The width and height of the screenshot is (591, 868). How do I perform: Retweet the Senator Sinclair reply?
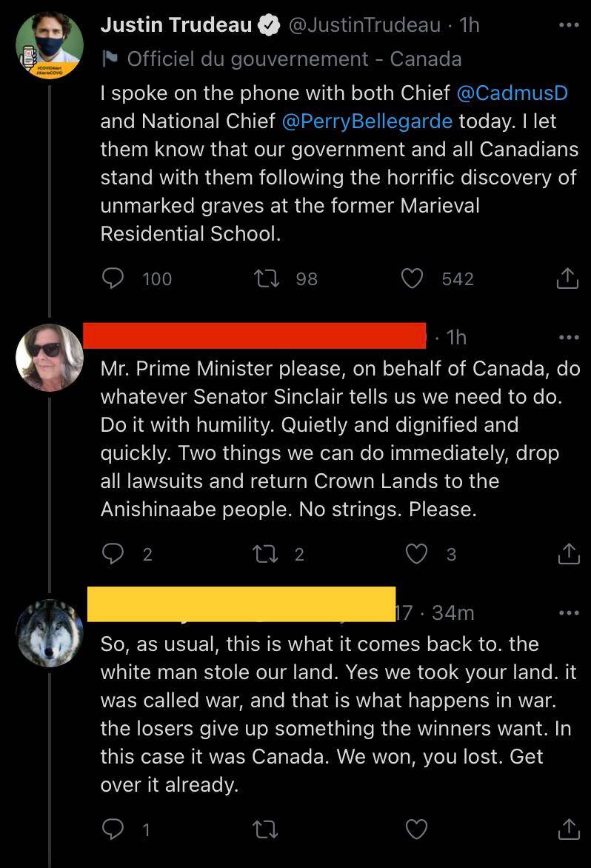pyautogui.click(x=264, y=553)
